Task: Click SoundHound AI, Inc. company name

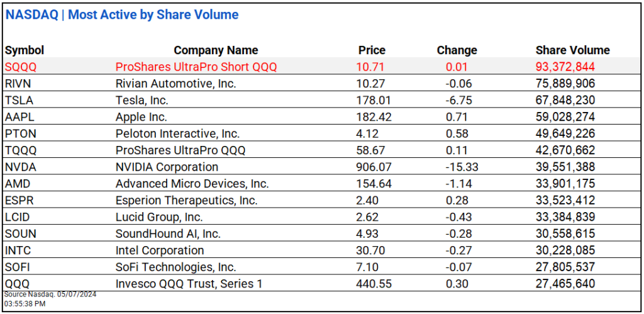Action: 167,234
